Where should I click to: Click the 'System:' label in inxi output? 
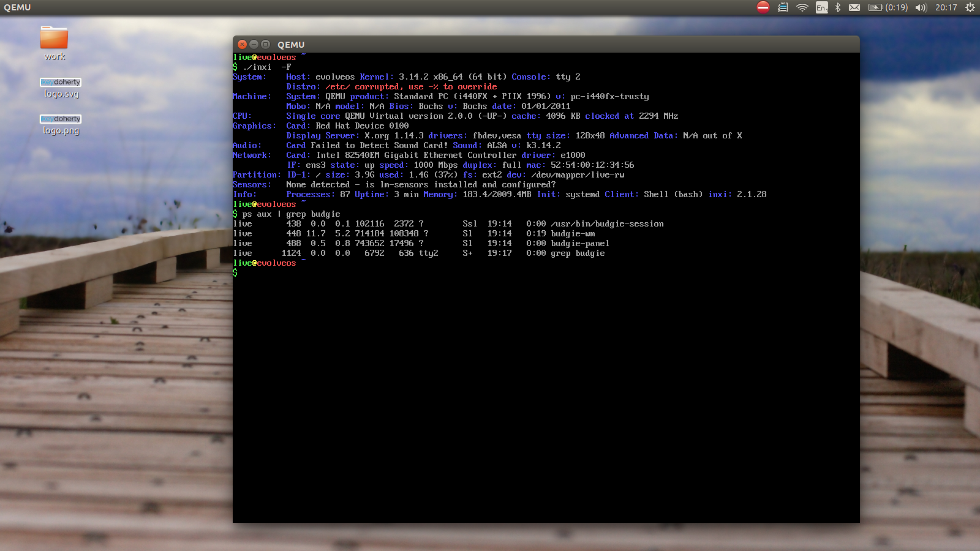pyautogui.click(x=249, y=77)
